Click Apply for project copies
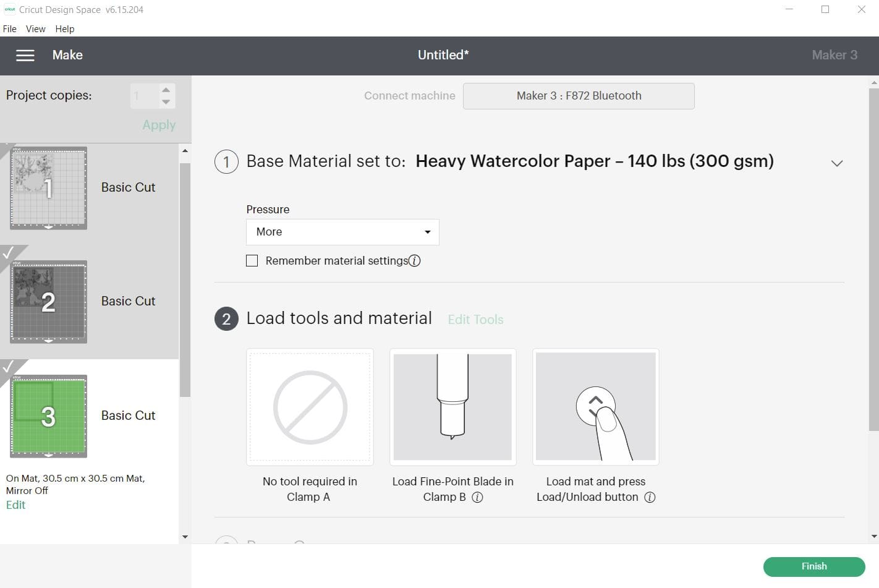This screenshot has height=588, width=879. (x=159, y=125)
